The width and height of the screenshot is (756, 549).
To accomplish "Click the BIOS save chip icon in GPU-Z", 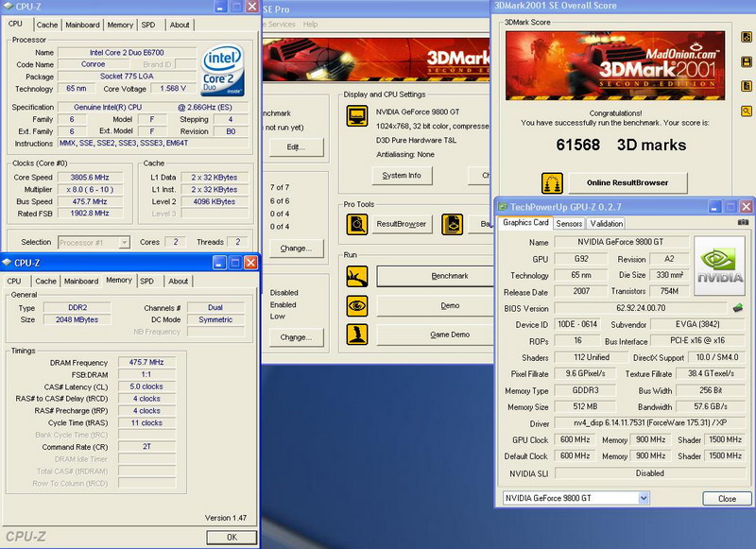I will coord(738,307).
